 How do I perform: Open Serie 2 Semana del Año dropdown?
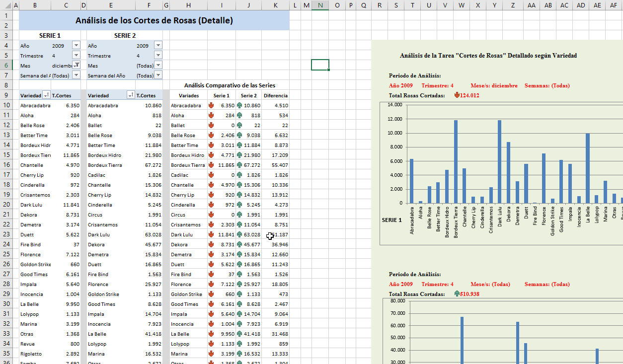(158, 75)
